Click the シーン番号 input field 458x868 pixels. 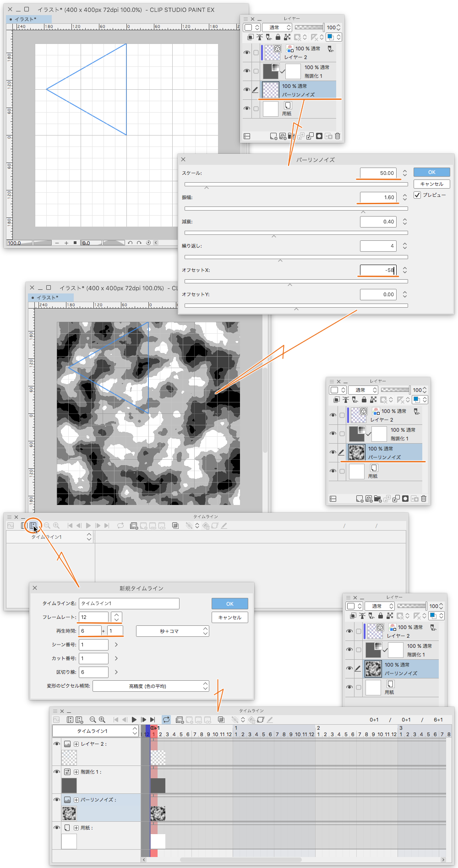click(93, 645)
